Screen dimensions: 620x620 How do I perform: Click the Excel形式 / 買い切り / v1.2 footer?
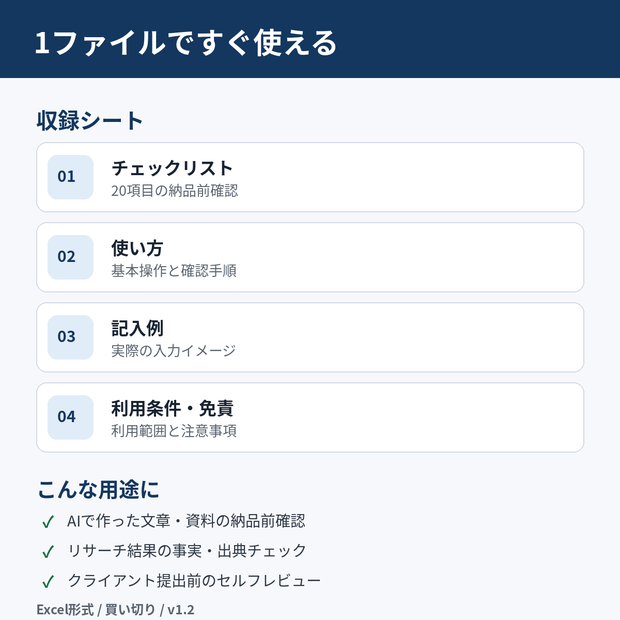[115, 610]
